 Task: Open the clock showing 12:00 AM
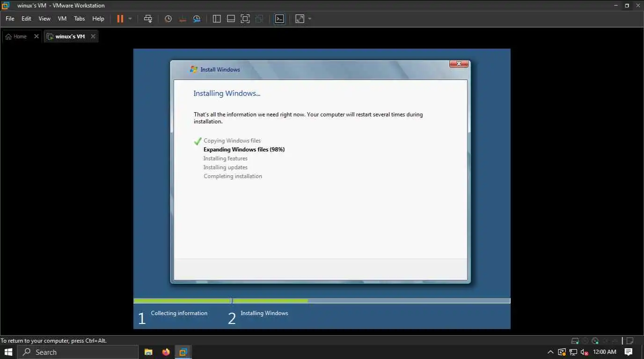click(x=604, y=352)
